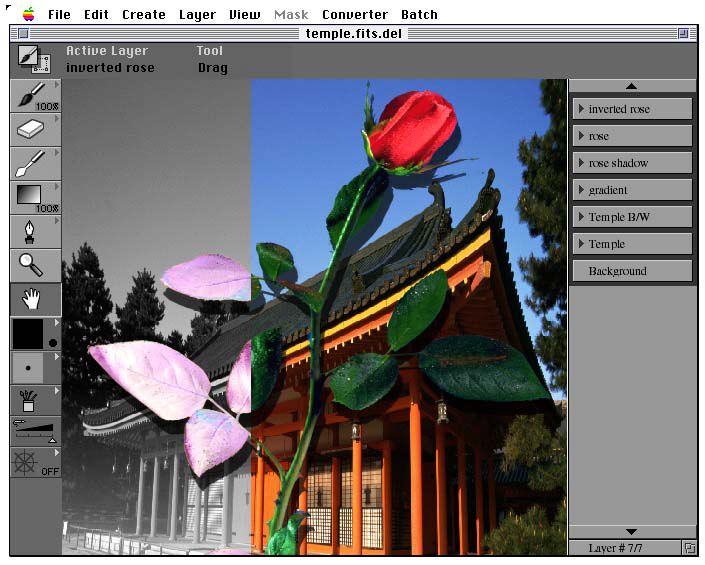Select the rose shadow layer
Screen dimensions: 705x565
(x=632, y=163)
